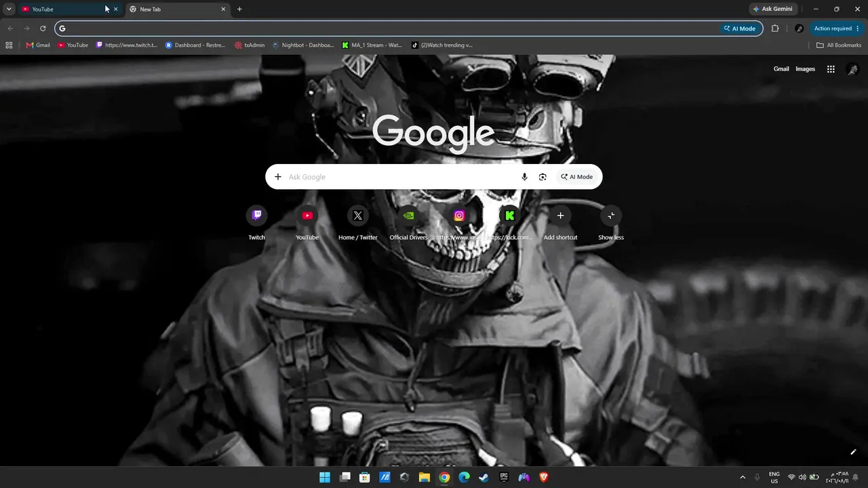This screenshot has width=868, height=488.
Task: Expand the tab search dropdown arrow
Action: (x=9, y=9)
